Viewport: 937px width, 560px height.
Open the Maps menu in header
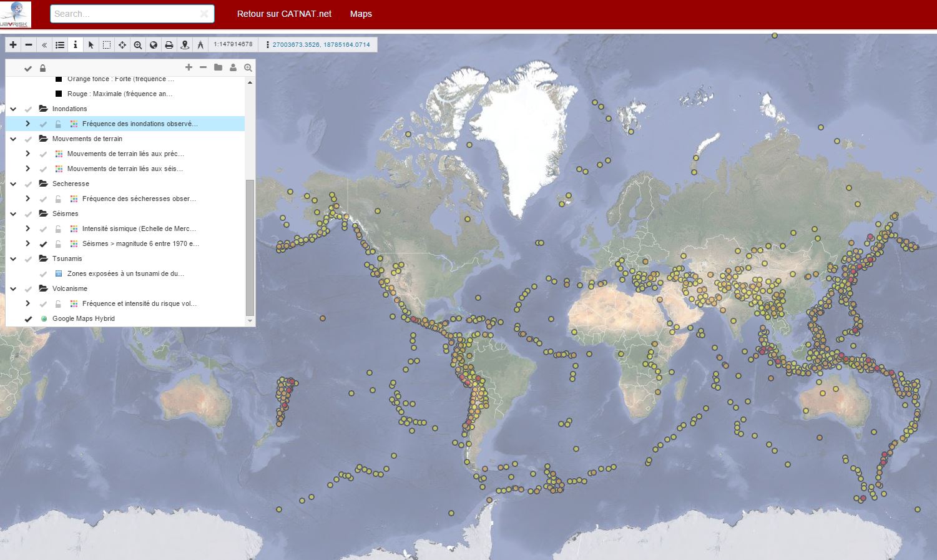click(x=361, y=14)
